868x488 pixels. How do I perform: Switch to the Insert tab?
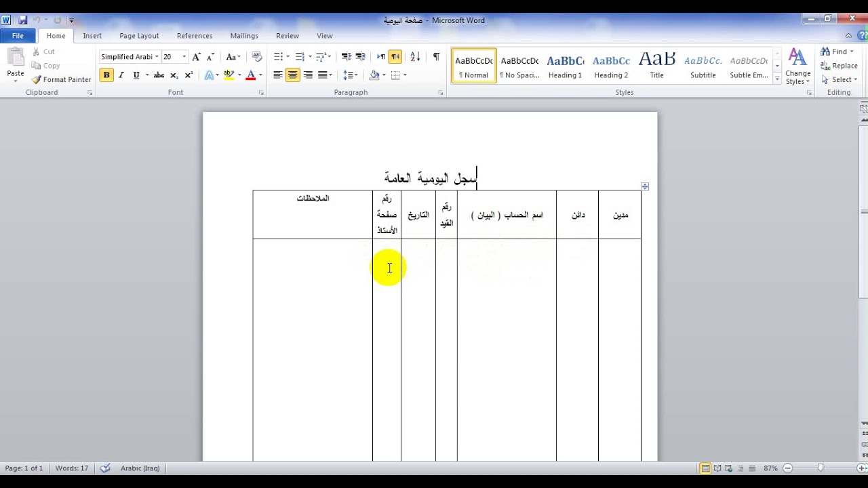tap(92, 36)
